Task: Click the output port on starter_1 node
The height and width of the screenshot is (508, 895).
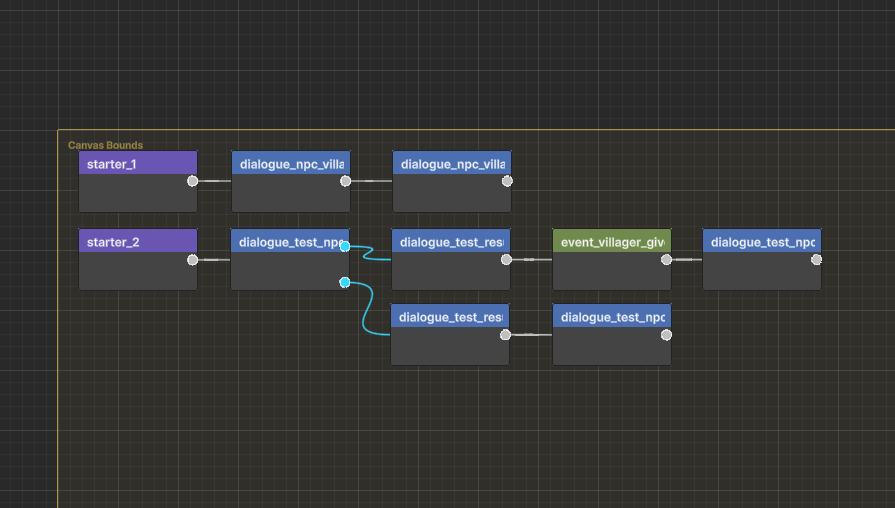Action: click(x=192, y=181)
